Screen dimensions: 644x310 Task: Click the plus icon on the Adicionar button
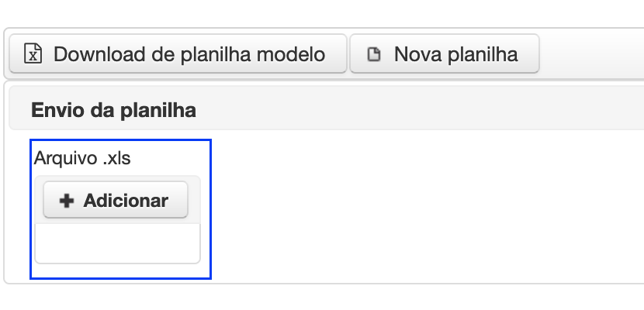(x=67, y=201)
